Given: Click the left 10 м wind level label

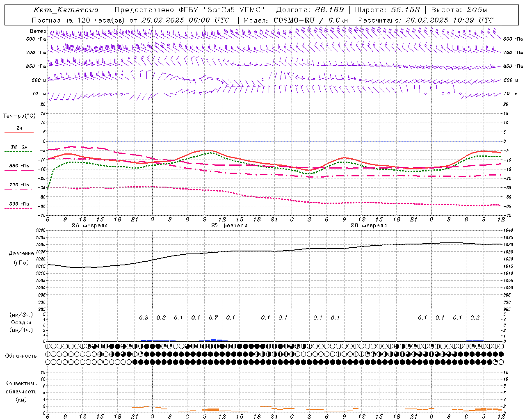Looking at the screenshot, I should (x=39, y=94).
